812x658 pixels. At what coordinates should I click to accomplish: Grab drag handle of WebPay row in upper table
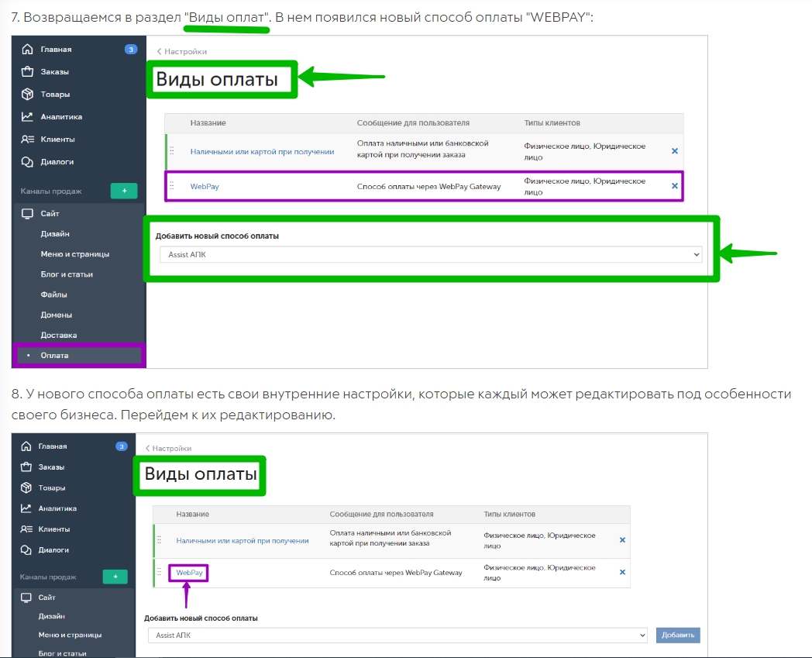point(172,186)
